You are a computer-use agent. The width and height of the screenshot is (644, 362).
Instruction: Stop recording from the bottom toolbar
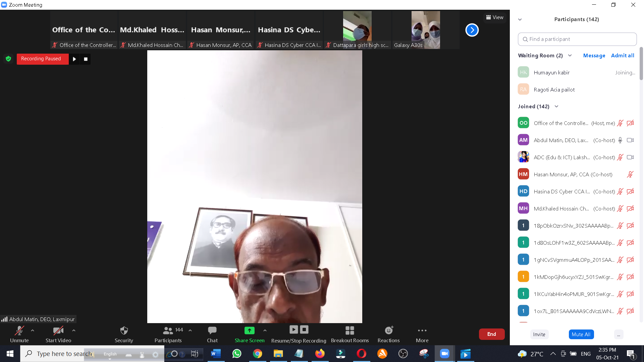pos(304,329)
